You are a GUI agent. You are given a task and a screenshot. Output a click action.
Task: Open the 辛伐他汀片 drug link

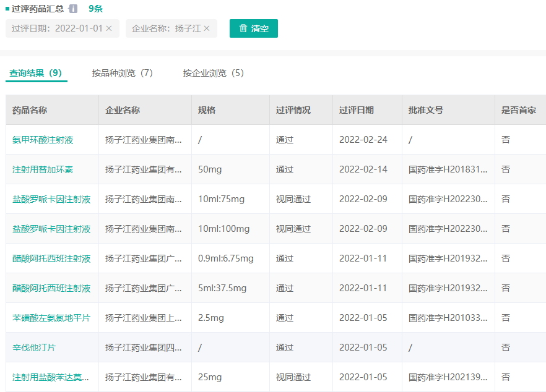(34, 347)
